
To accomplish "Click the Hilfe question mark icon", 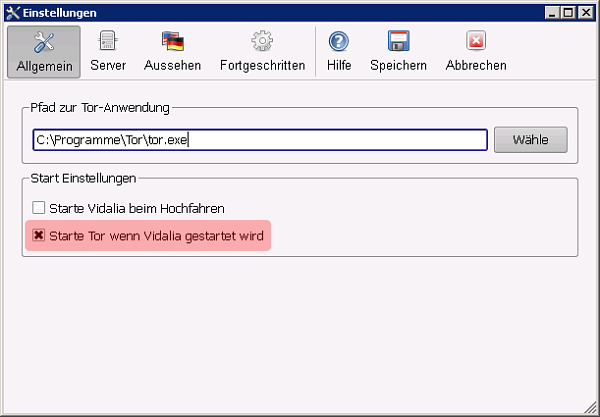I will [339, 41].
